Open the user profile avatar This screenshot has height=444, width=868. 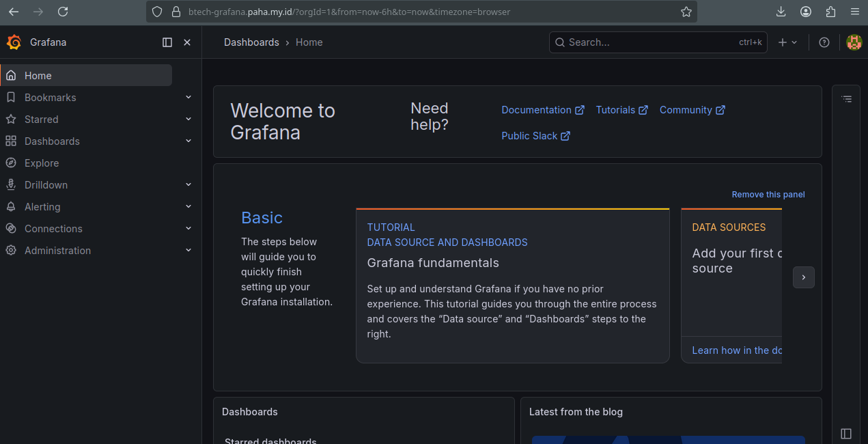pos(854,42)
